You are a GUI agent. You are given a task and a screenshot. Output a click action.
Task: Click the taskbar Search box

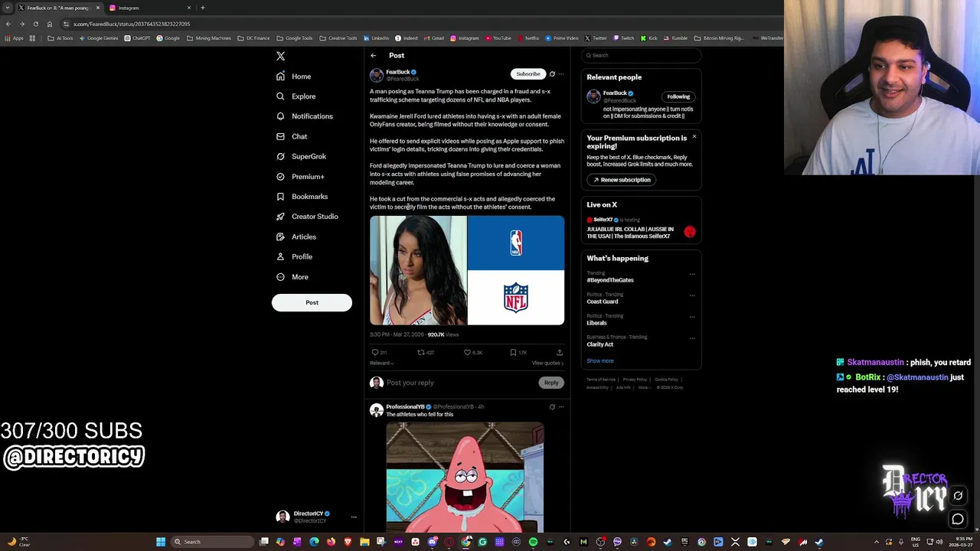[212, 542]
